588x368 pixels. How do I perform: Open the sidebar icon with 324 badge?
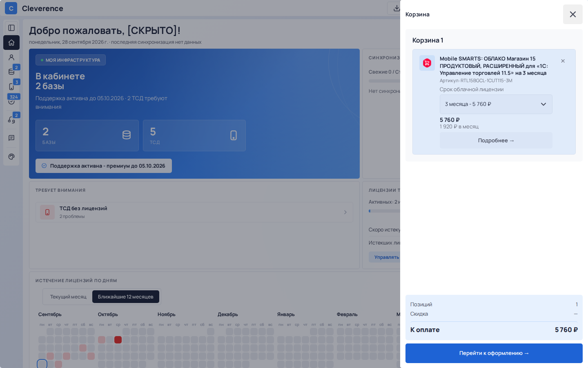coord(11,101)
